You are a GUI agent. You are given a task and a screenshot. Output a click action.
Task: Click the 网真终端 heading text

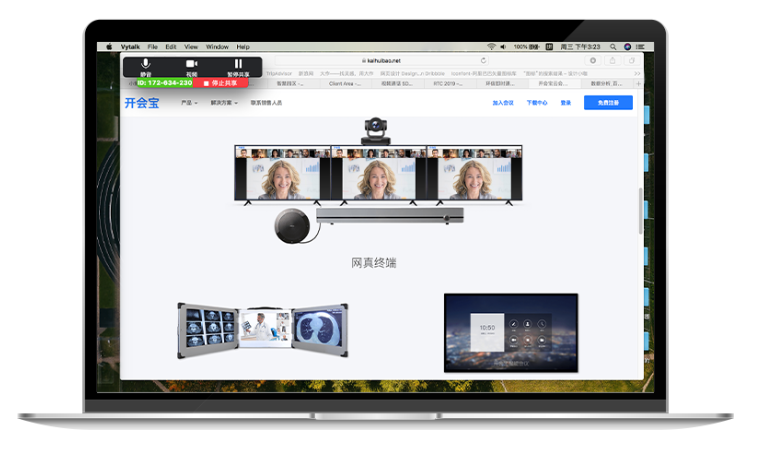click(374, 263)
